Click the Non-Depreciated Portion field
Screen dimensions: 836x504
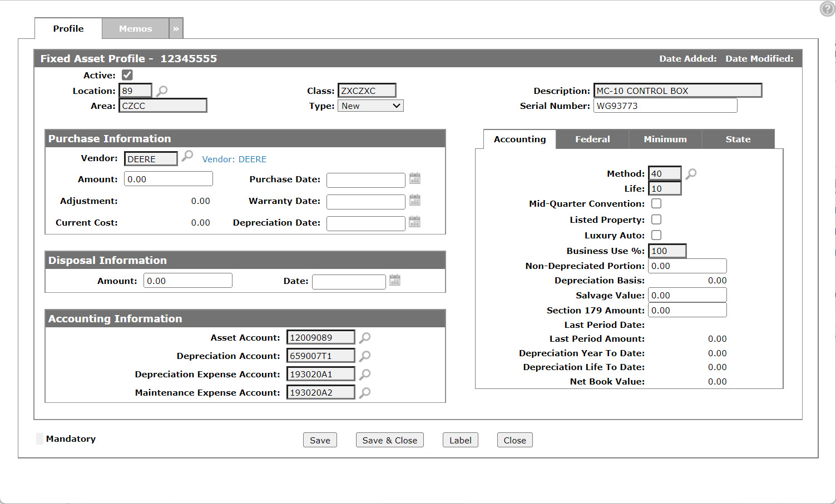coord(687,266)
